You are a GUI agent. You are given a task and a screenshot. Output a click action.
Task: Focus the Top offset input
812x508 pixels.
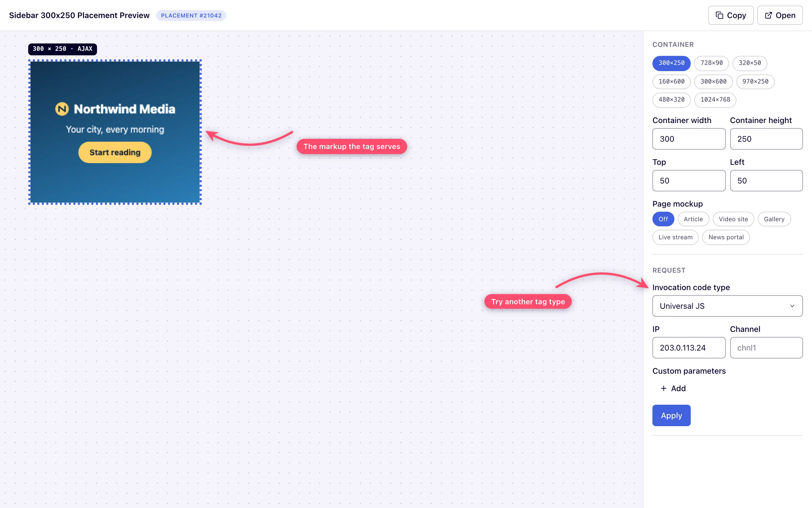689,181
